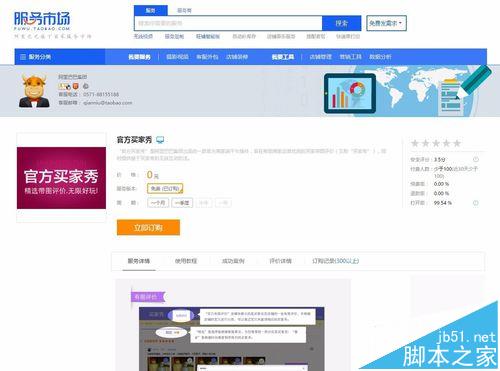Select the 一季度 period option
Viewport: 500px width, 371px height.
pyautogui.click(x=182, y=203)
